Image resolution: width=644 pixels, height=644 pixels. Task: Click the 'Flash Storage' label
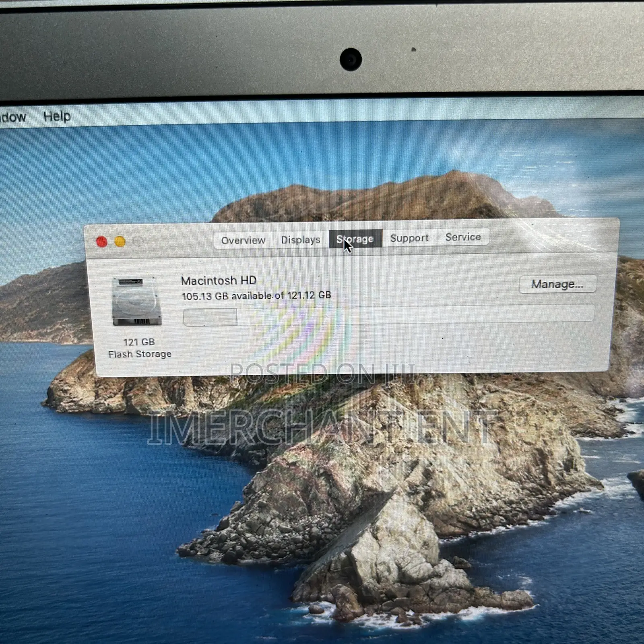[140, 354]
